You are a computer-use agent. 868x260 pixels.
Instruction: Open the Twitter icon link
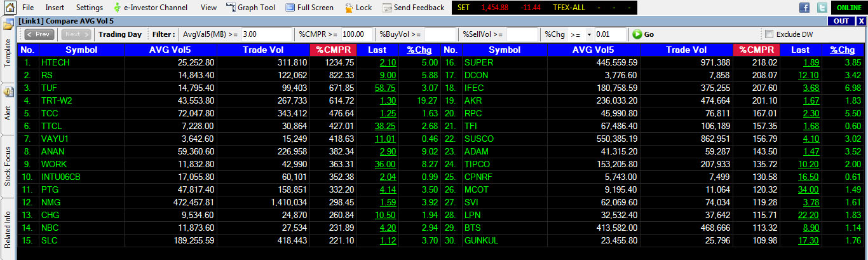[822, 8]
